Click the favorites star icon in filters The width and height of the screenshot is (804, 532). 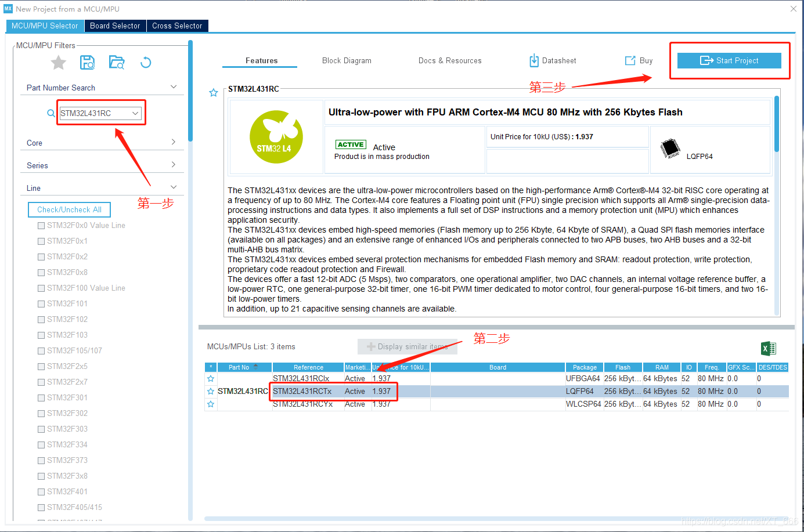point(59,63)
